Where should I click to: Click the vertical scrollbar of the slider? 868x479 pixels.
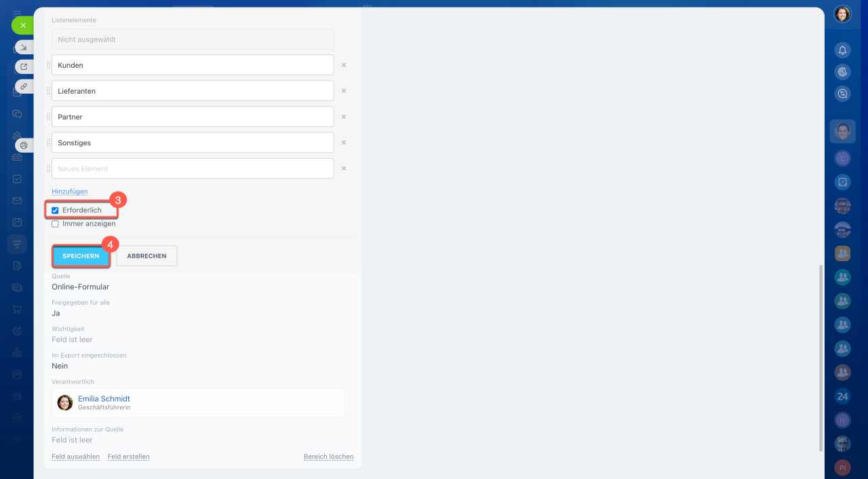click(x=821, y=358)
